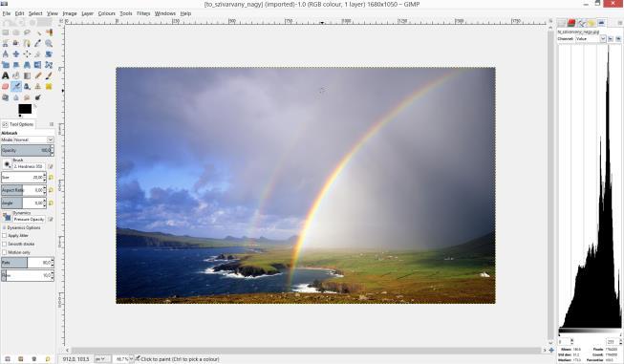Select the Paintbrush tool
The width and height of the screenshot is (624, 364).
click(49, 75)
